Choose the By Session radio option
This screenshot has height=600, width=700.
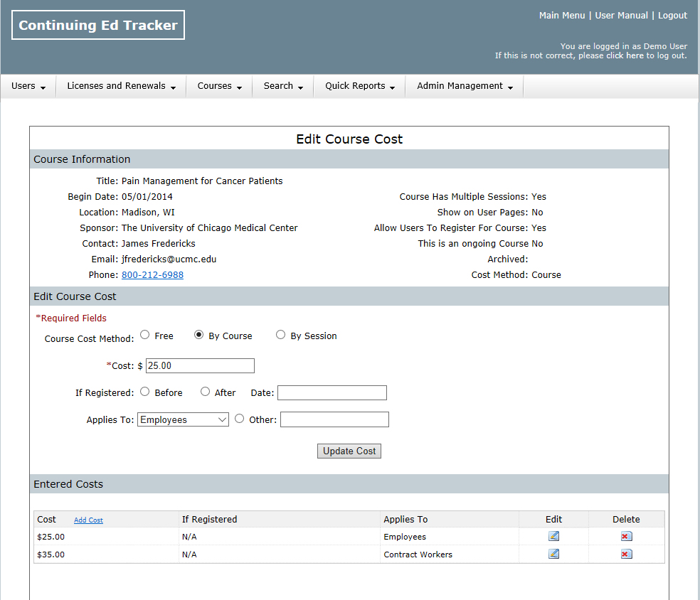(281, 335)
